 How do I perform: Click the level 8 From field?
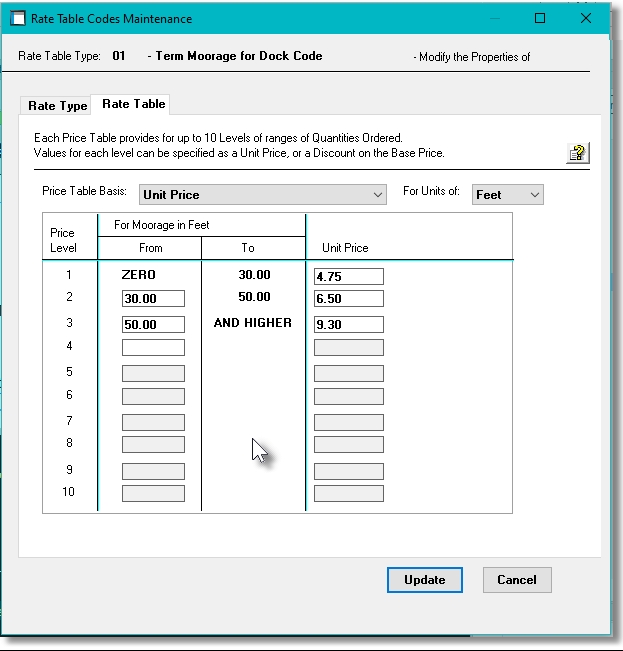click(153, 444)
